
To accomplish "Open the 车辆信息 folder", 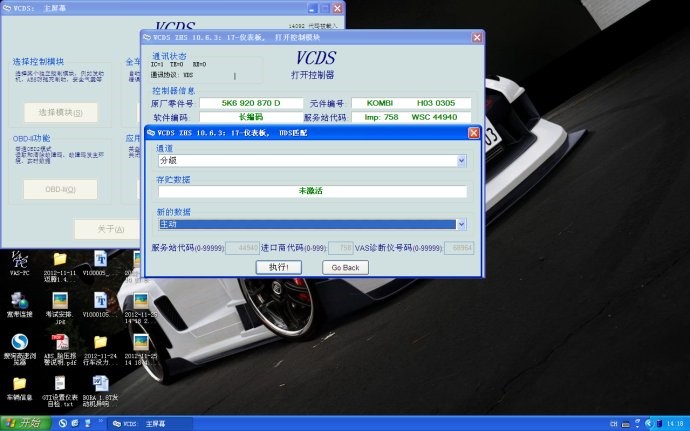I will (19, 387).
